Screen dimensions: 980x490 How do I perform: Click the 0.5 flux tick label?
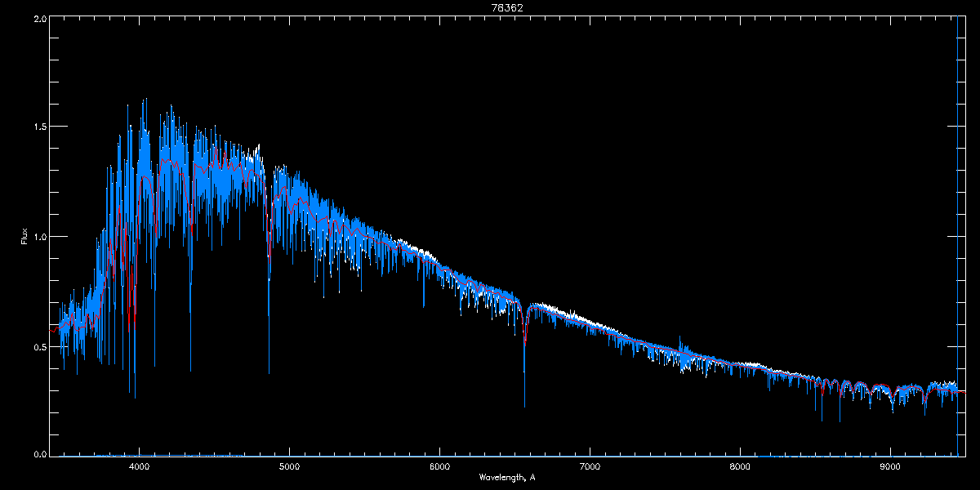40,346
